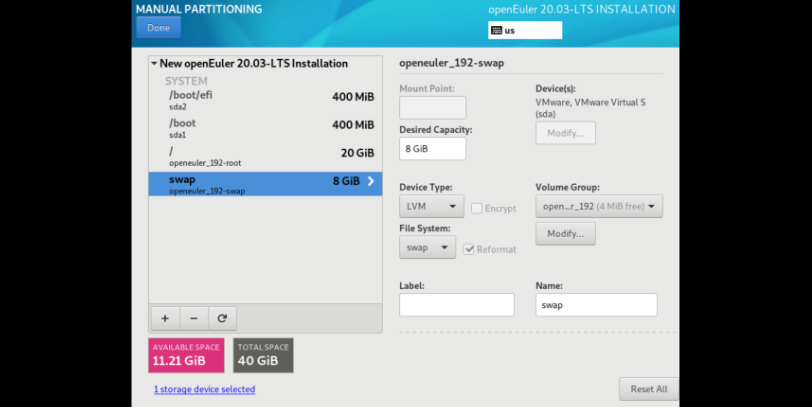
Task: Collapse the New openEuler 20.03-LTS Installation tree
Action: point(154,63)
